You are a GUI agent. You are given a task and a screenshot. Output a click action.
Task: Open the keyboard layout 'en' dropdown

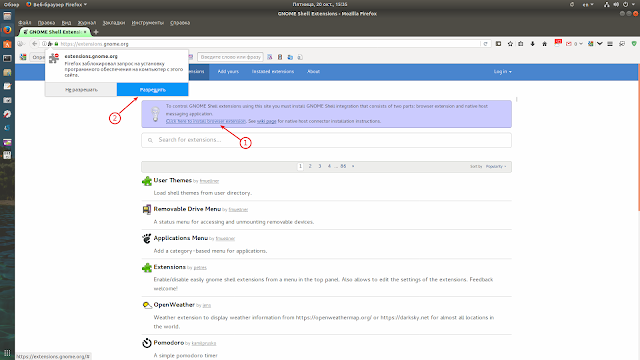[x=588, y=4]
